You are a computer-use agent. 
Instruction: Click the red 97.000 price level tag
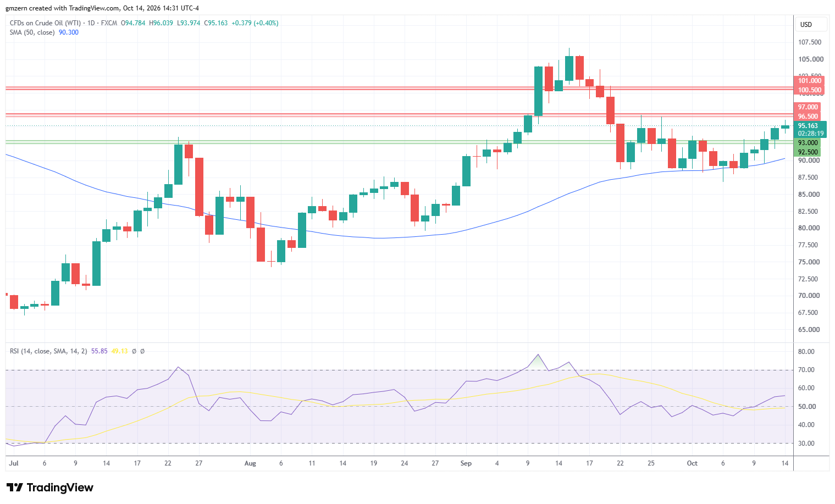[x=808, y=107]
